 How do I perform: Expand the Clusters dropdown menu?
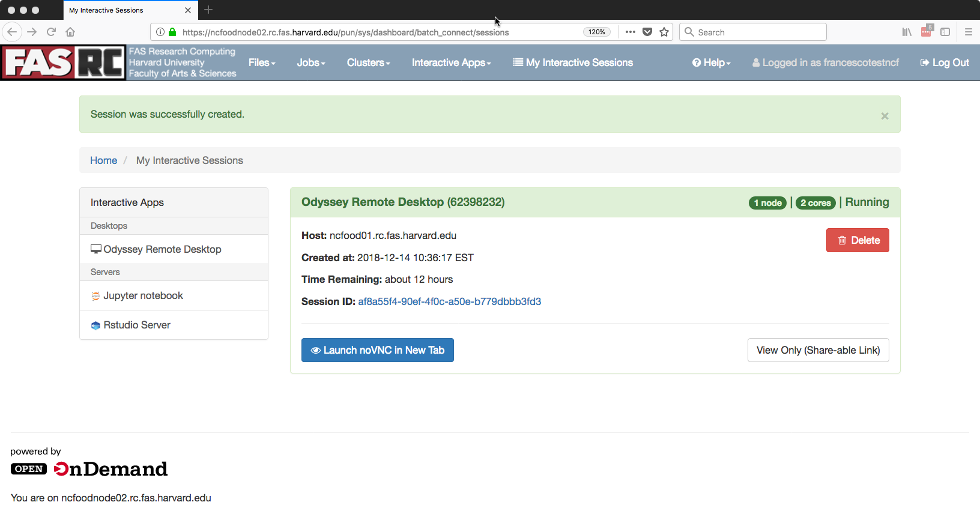368,62
